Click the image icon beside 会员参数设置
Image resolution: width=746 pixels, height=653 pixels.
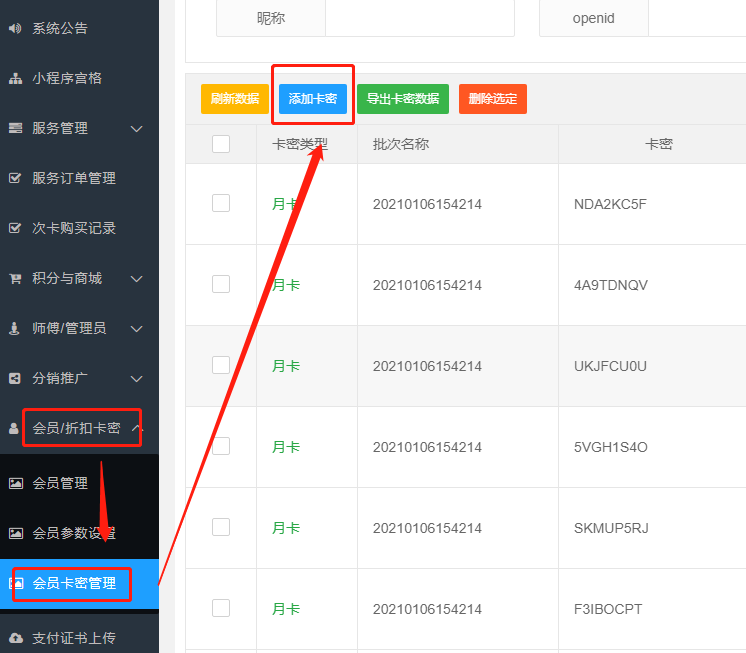[16, 534]
